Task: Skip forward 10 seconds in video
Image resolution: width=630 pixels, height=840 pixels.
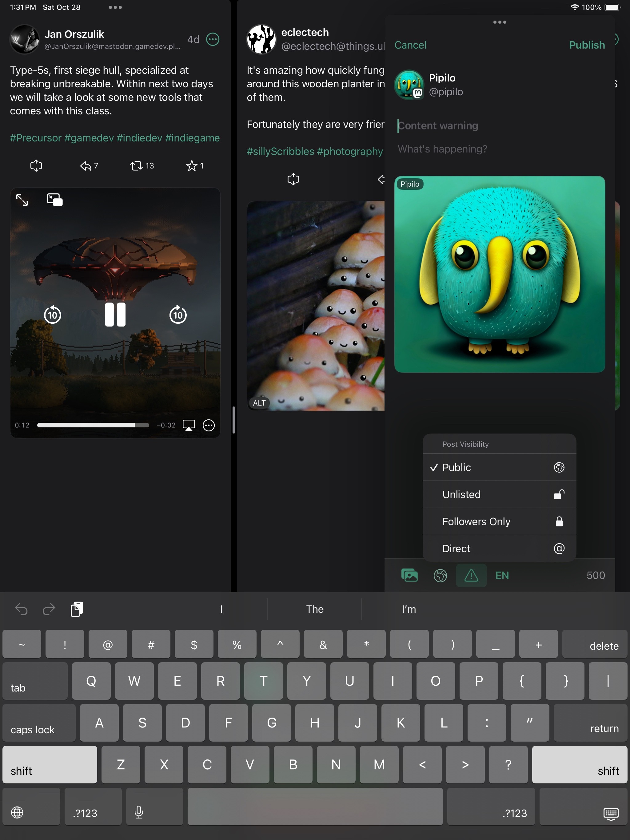Action: pos(178,315)
